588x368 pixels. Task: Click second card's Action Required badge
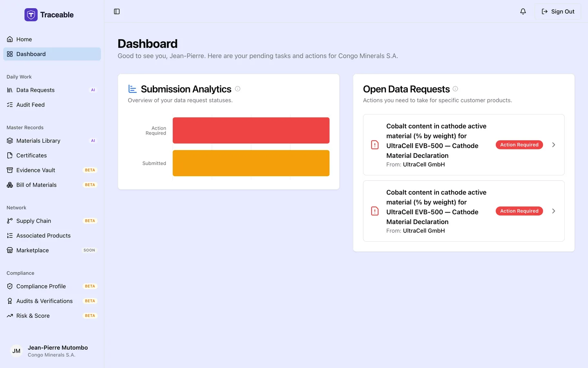519,211
